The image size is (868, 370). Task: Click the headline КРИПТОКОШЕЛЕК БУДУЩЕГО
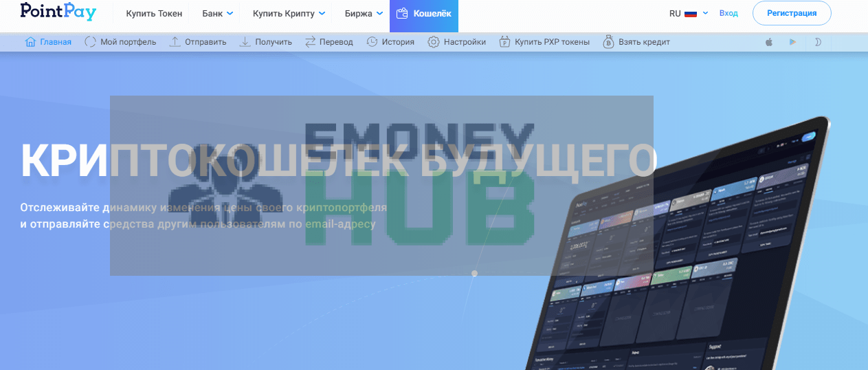click(x=338, y=160)
